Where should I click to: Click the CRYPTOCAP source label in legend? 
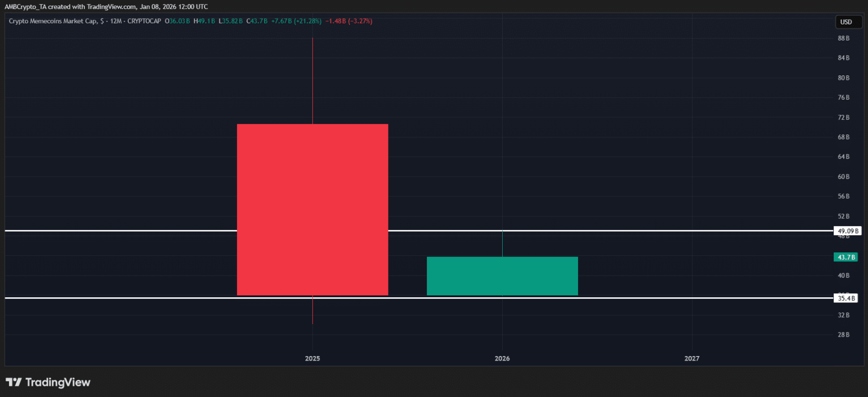144,21
